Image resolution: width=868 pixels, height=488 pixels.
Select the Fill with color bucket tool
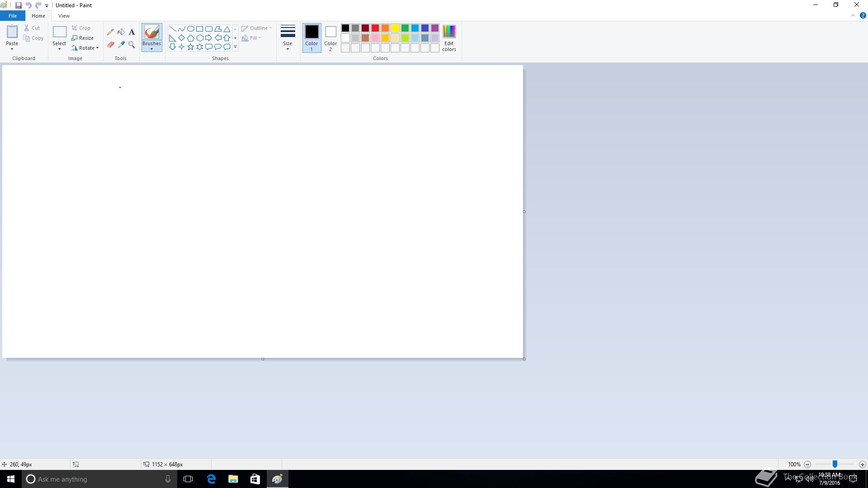click(x=121, y=32)
